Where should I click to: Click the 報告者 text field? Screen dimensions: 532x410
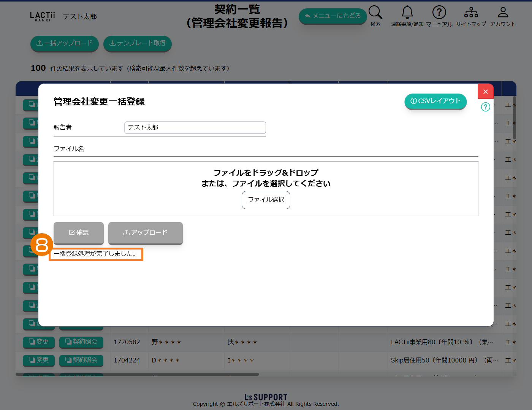[195, 128]
